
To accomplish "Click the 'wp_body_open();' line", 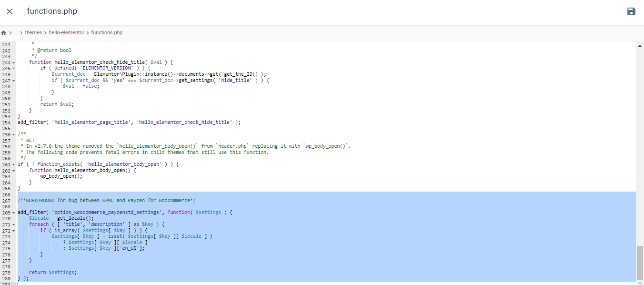I will (x=61, y=176).
